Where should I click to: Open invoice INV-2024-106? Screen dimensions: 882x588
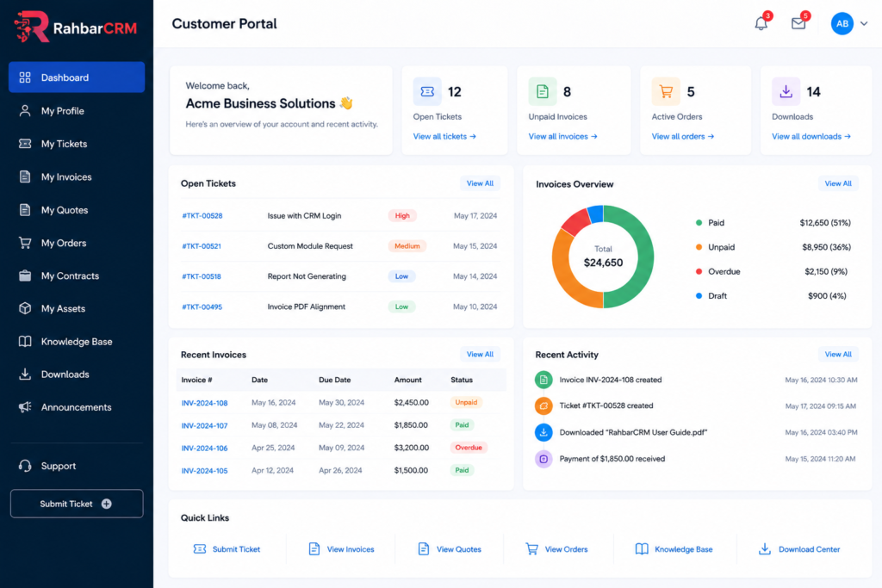pos(204,448)
